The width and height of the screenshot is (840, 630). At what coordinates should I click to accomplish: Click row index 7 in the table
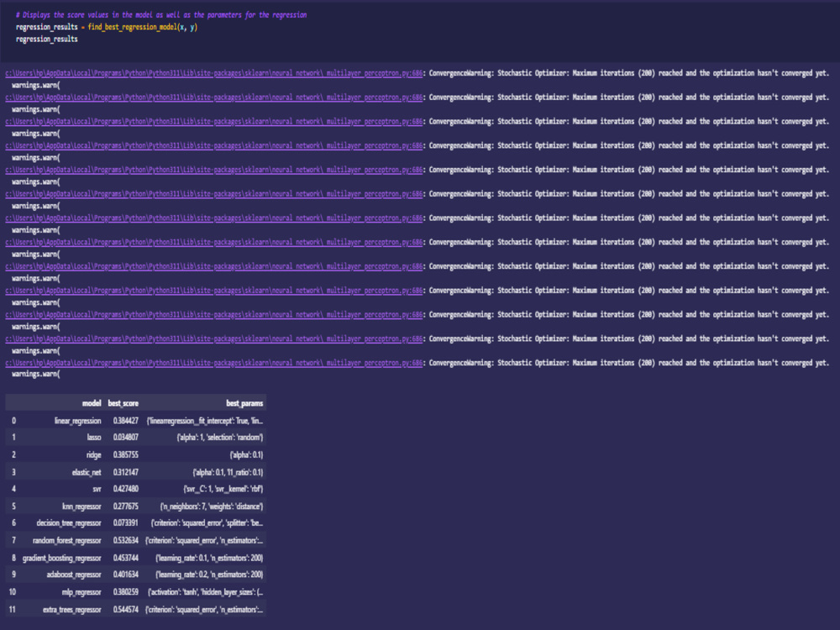click(x=13, y=540)
